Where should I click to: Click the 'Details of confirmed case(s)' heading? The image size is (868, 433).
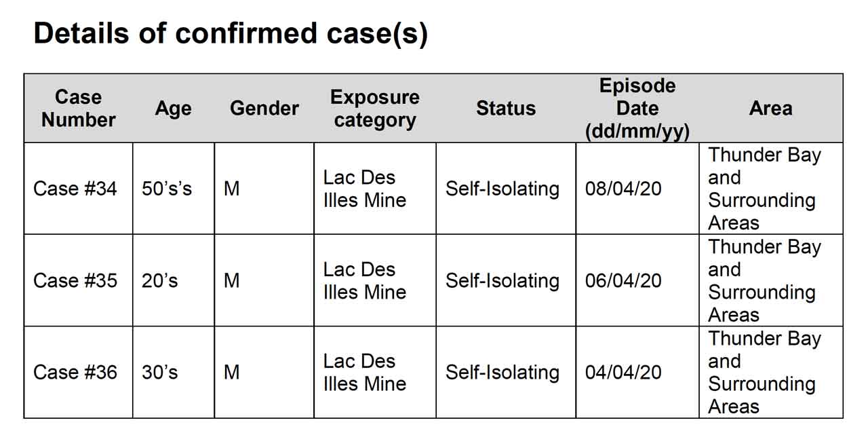click(x=231, y=33)
